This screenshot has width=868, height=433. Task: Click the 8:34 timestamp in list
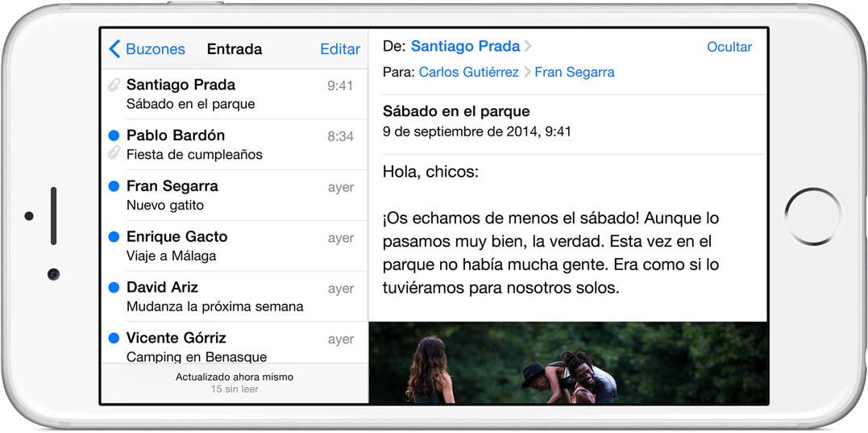pyautogui.click(x=340, y=136)
